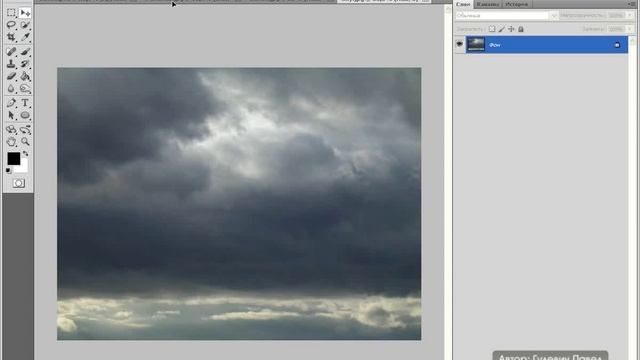This screenshot has width=640, height=360.
Task: Click the Фон layer thumbnail
Action: point(476,44)
